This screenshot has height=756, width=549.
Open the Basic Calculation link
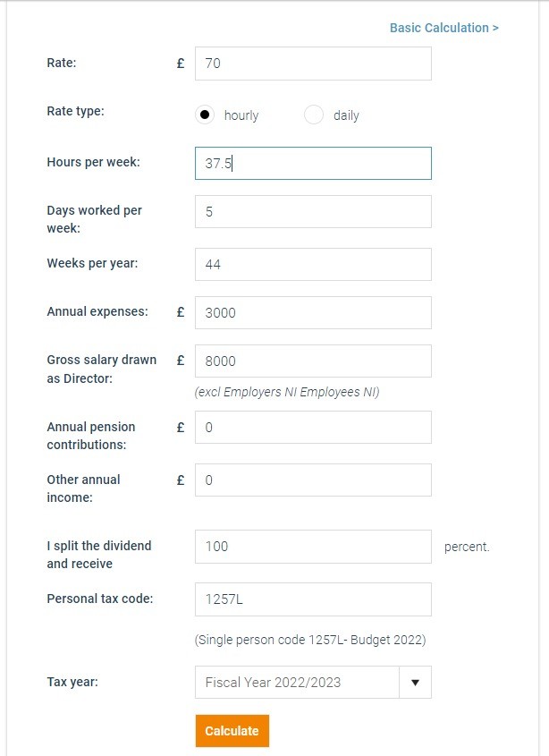[443, 28]
